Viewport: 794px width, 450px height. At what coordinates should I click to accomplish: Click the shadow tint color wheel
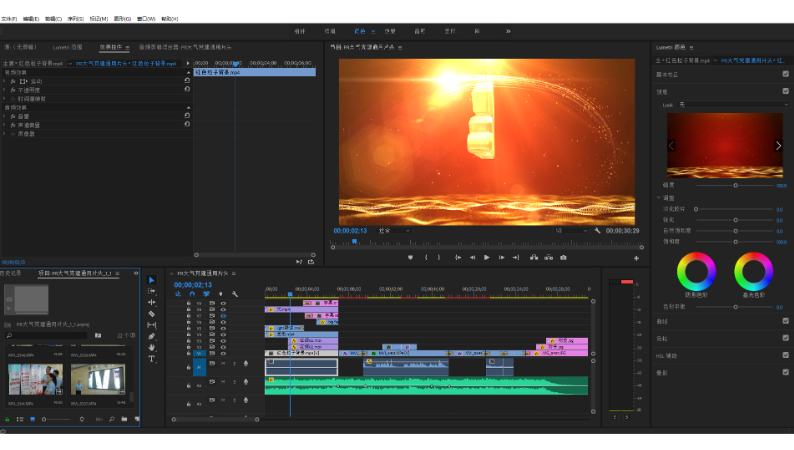tap(696, 272)
